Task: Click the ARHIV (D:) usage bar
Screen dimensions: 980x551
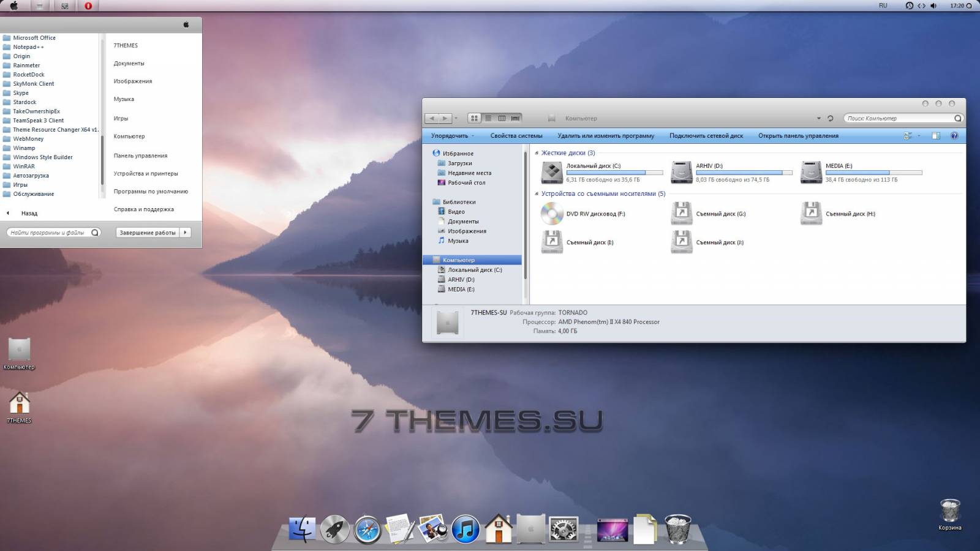Action: pyautogui.click(x=744, y=173)
